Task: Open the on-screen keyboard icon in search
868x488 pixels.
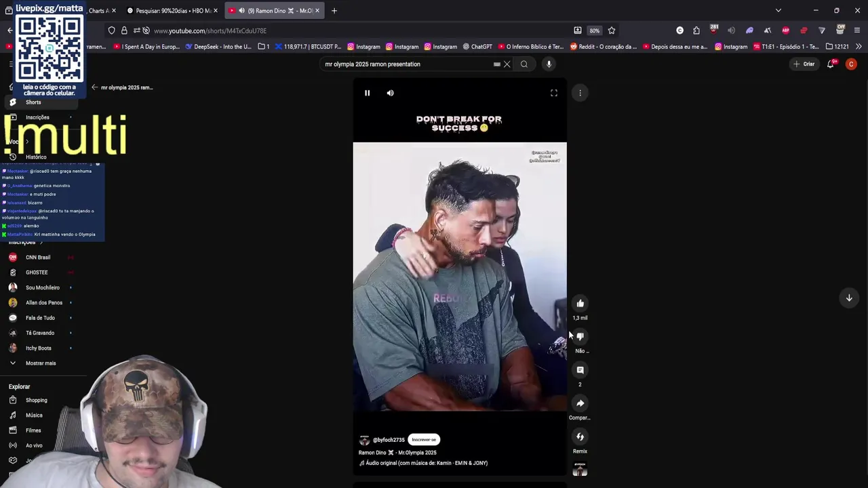Action: [497, 64]
